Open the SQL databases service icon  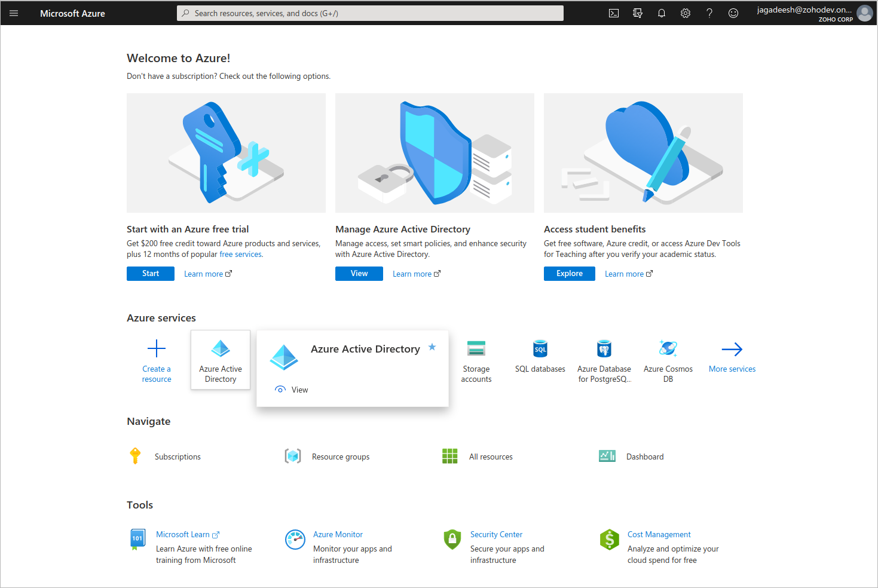click(x=540, y=348)
